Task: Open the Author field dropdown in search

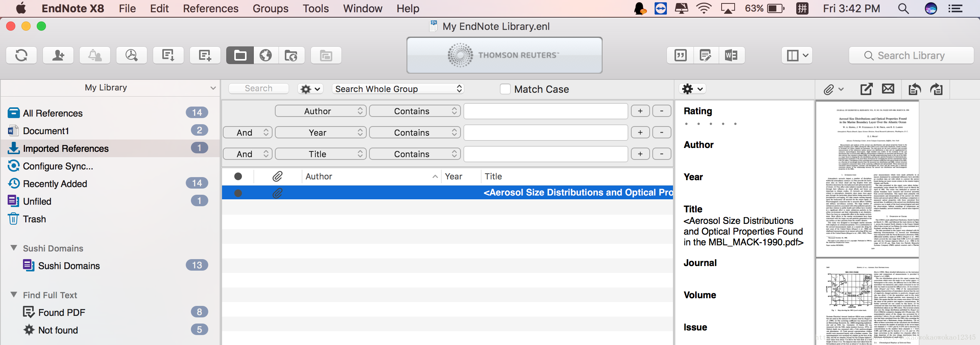Action: [x=321, y=111]
